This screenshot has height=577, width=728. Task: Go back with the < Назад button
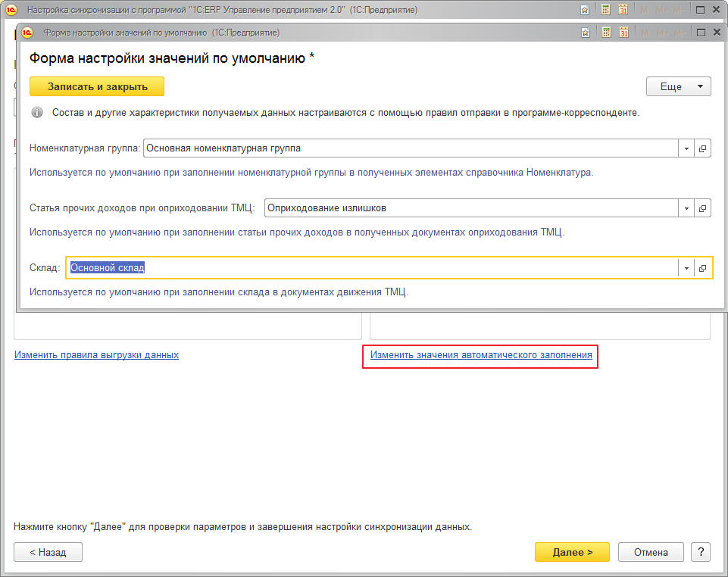point(48,552)
